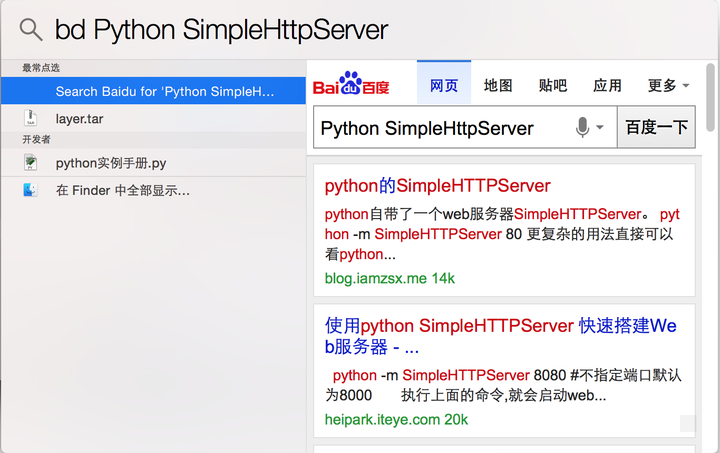Click the second result's python -m snippet text

point(503,385)
